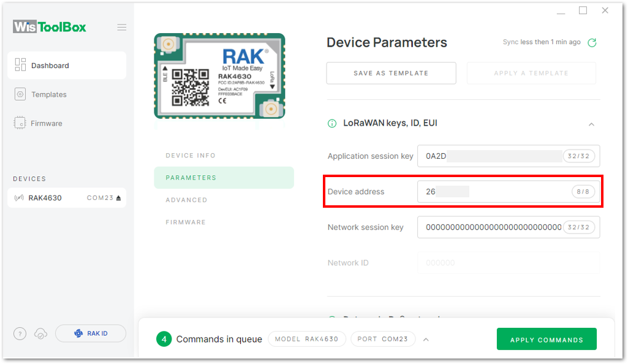Open the help question mark icon

pos(20,333)
